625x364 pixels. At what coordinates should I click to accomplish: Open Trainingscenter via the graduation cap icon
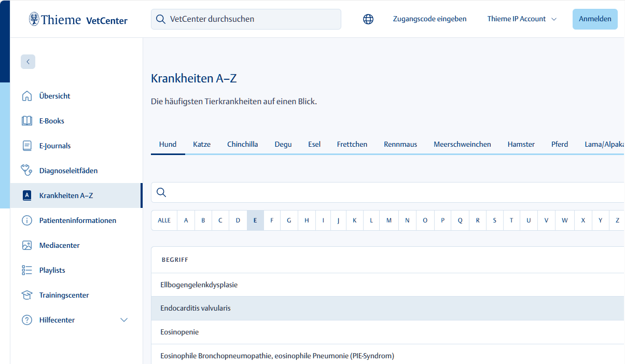[x=27, y=295]
